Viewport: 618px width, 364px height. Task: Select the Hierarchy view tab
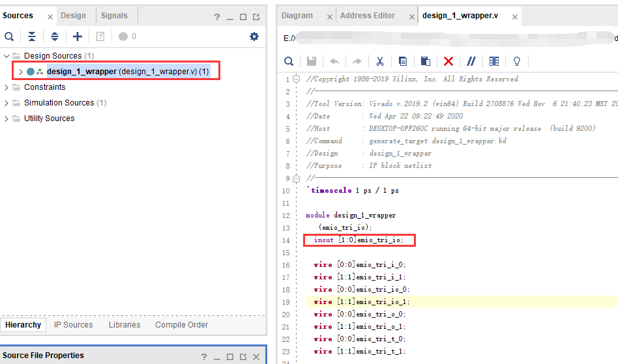click(23, 325)
